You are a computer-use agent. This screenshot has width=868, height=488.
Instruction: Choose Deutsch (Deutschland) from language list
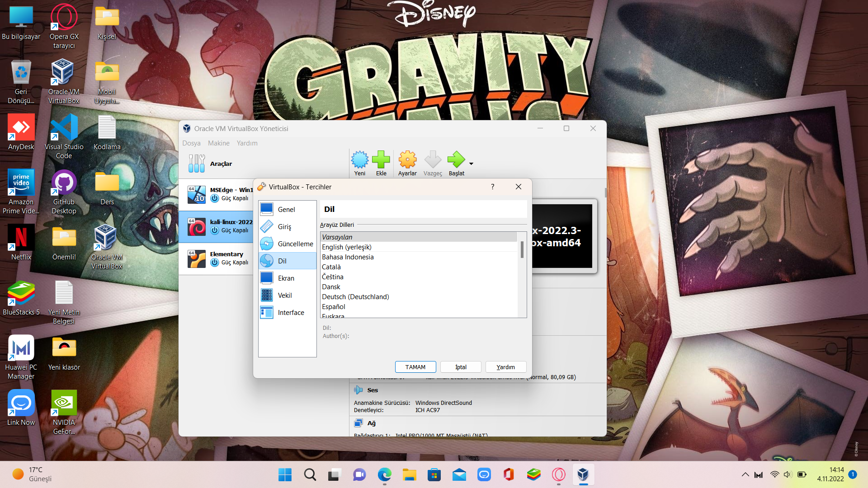(355, 297)
